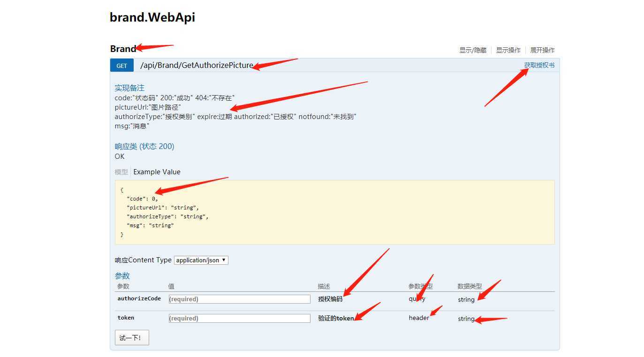This screenshot has height=357, width=644.
Task: Click 验证的token description text
Action: point(336,318)
